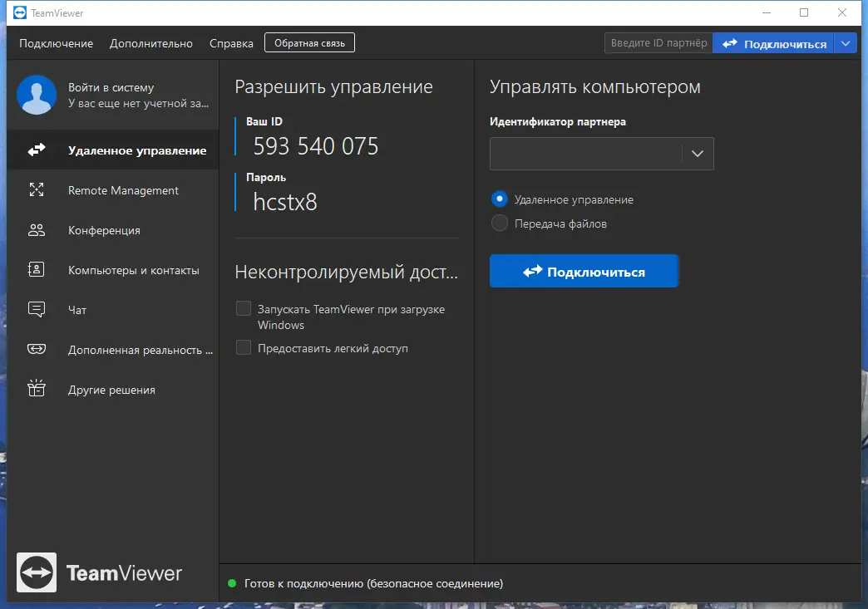Screen dimensions: 868x609
Task: Click the Введите ID партнёра input field
Action: [x=658, y=42]
